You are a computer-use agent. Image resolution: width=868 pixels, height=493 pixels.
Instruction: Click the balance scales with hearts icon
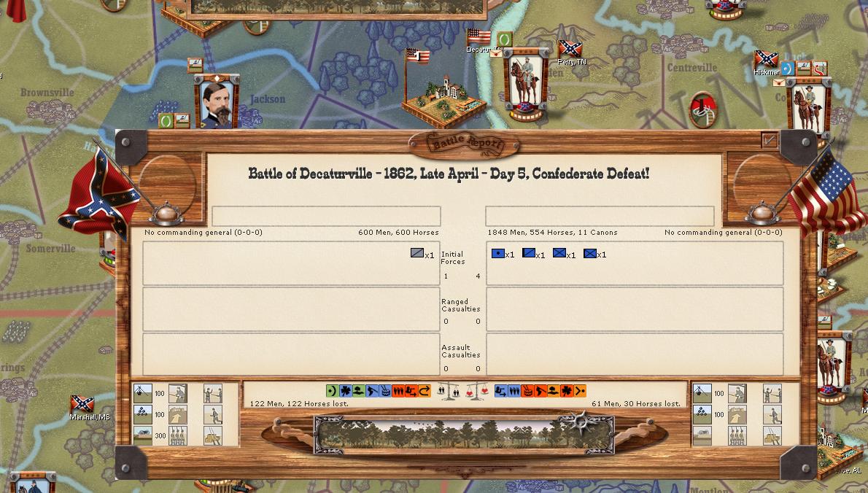point(476,392)
